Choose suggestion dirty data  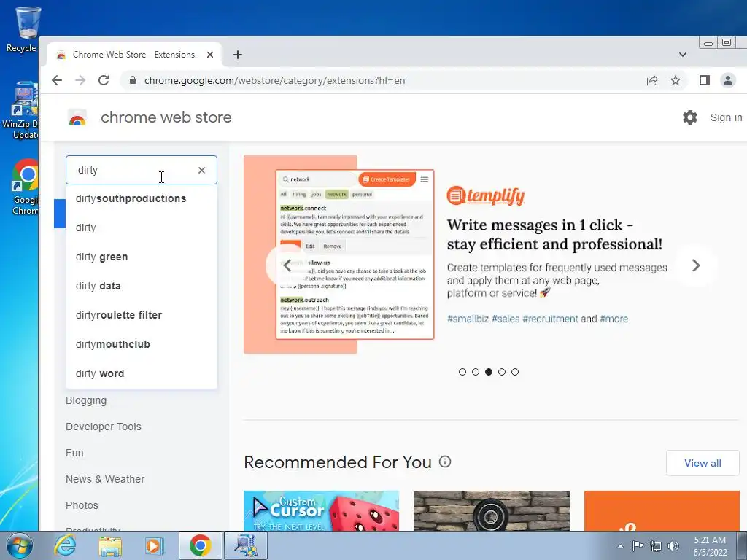(142, 286)
